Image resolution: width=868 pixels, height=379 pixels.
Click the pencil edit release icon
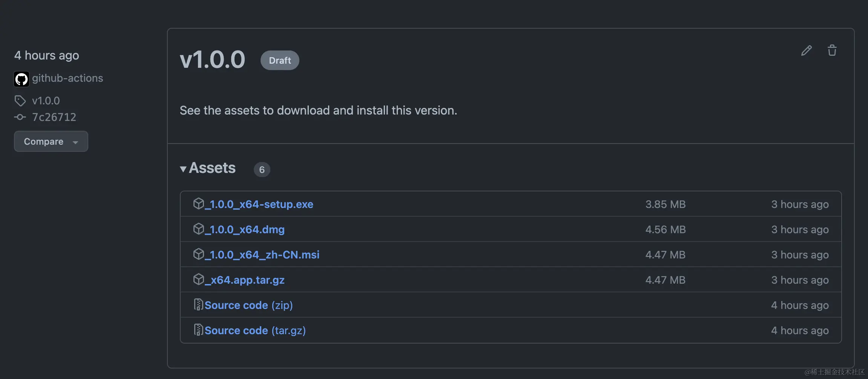(x=807, y=50)
